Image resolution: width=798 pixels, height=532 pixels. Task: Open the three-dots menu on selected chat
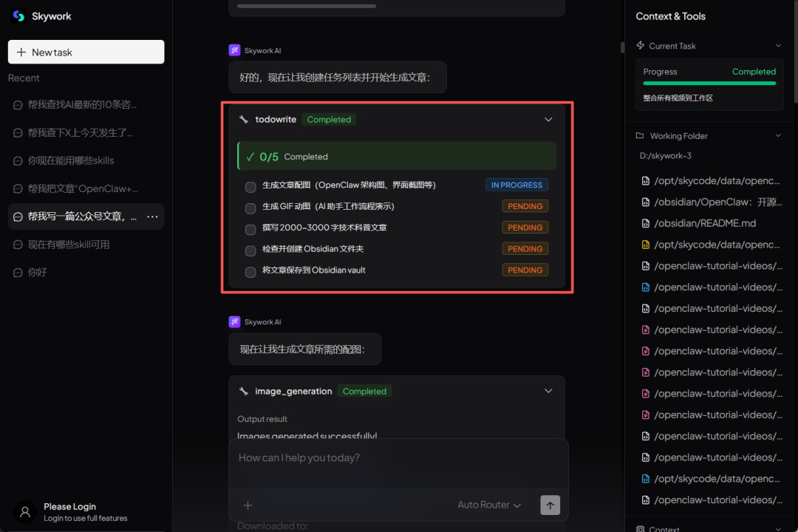pyautogui.click(x=152, y=216)
